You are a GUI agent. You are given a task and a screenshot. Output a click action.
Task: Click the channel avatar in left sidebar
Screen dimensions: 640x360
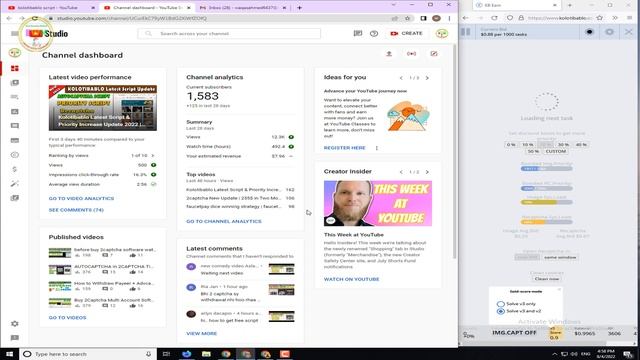(15, 53)
